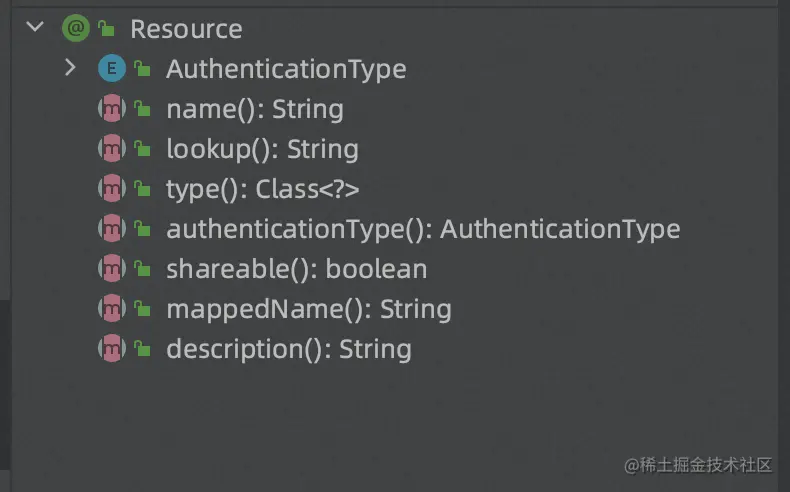This screenshot has height=492, width=790.
Task: Select the AuthenticationType enum entry
Action: pyautogui.click(x=286, y=69)
